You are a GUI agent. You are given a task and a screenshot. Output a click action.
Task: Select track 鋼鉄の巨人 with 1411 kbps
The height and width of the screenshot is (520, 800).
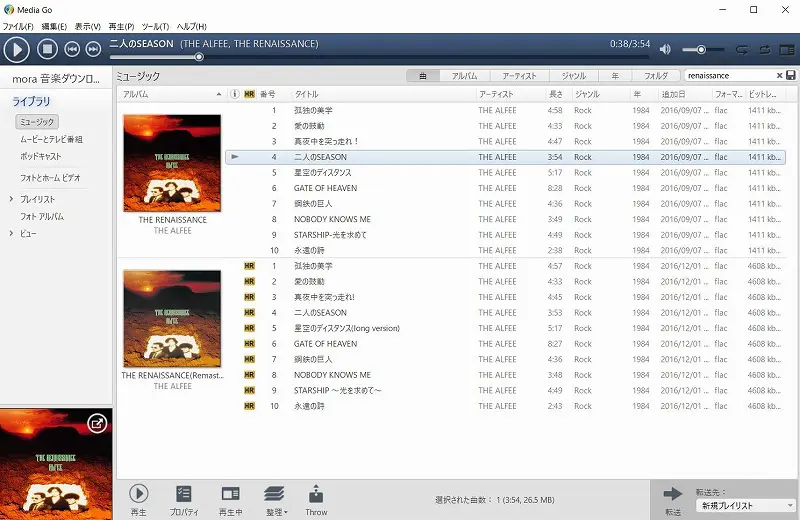pyautogui.click(x=505, y=204)
